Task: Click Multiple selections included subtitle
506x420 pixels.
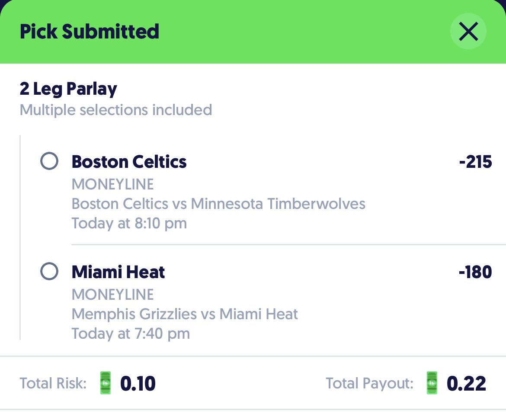Action: coord(116,110)
